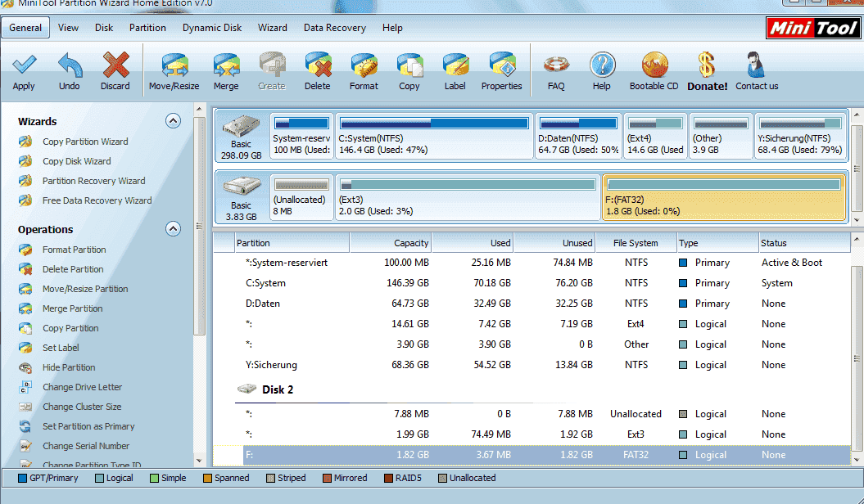Click Set Partition as Primary operation
The width and height of the screenshot is (864, 504).
(x=88, y=426)
